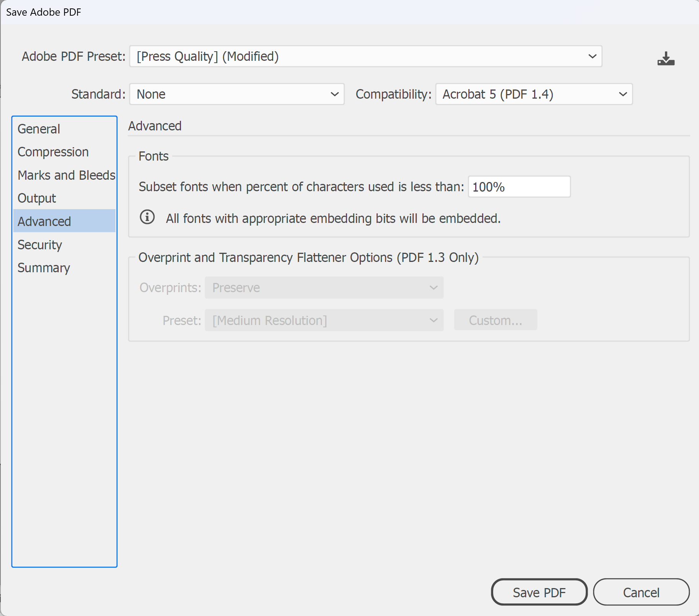Select Marks and Bleeds in sidebar
699x616 pixels.
click(64, 175)
